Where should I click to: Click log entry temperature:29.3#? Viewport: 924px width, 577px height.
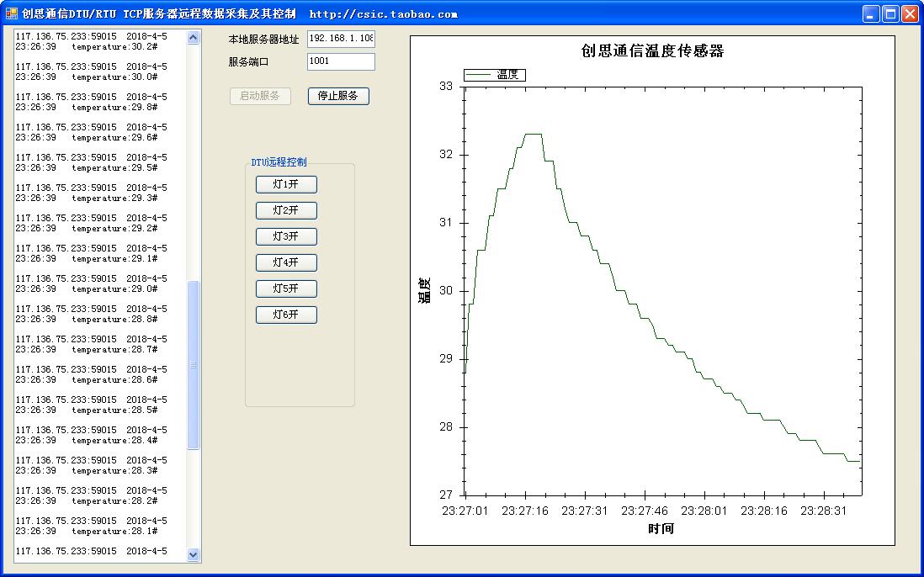click(x=114, y=199)
